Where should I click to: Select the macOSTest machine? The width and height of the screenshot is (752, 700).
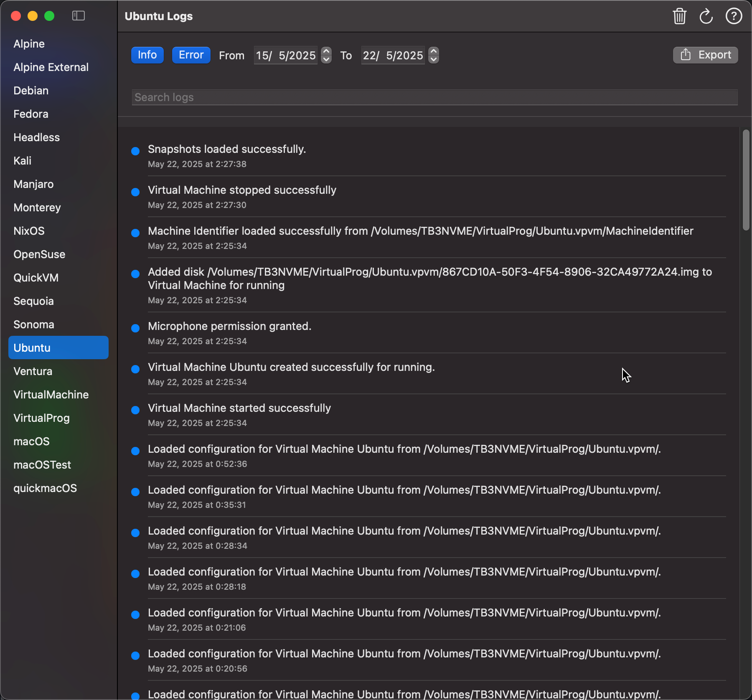click(x=42, y=464)
